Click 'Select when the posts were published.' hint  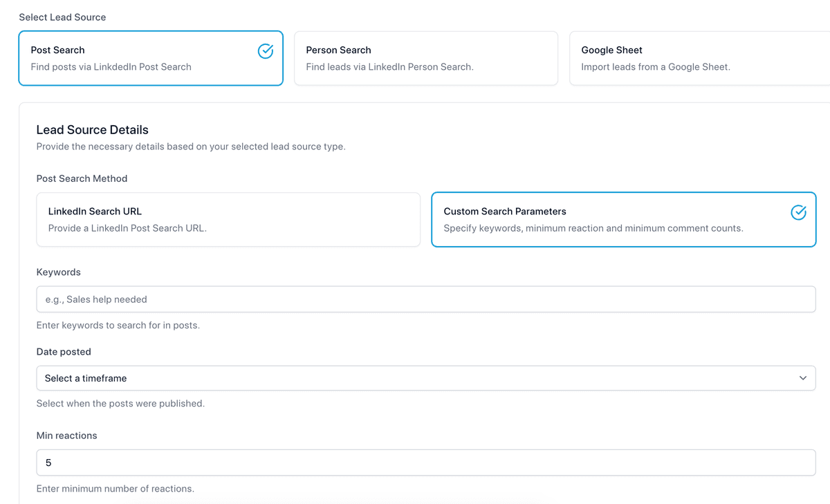(x=120, y=403)
